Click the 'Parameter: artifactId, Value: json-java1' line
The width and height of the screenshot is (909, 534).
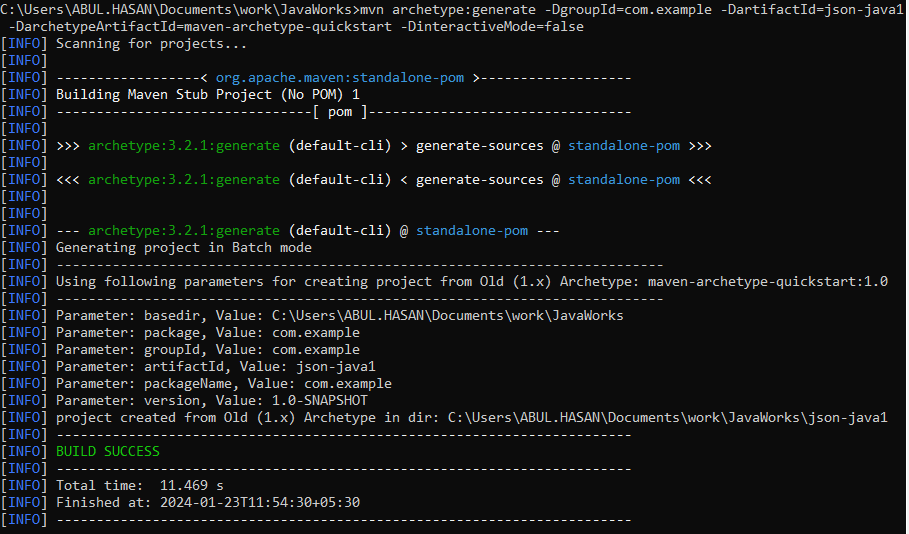pyautogui.click(x=216, y=366)
